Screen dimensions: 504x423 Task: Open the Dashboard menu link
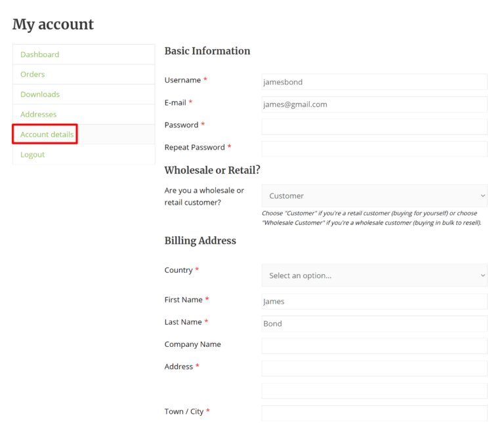(x=39, y=54)
